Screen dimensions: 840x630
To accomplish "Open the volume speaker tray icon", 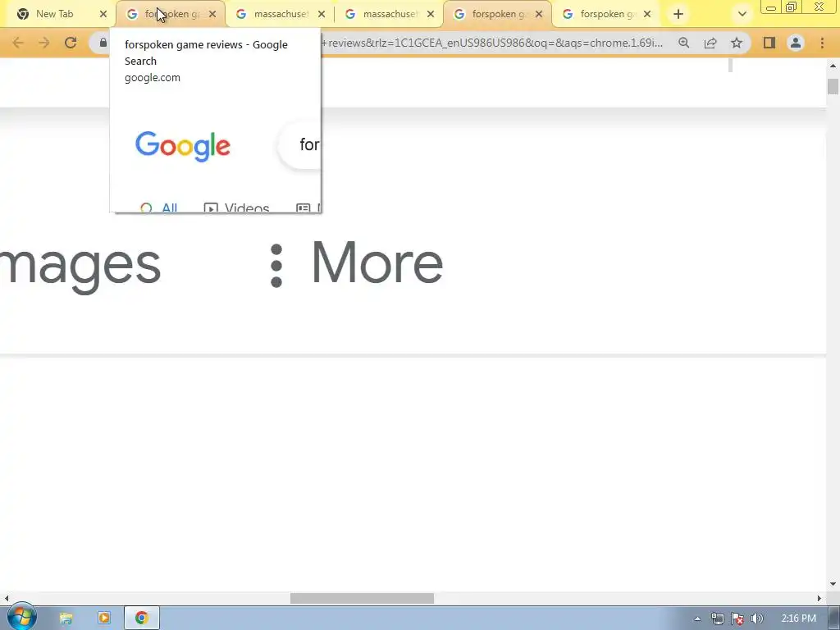I will coord(757,619).
